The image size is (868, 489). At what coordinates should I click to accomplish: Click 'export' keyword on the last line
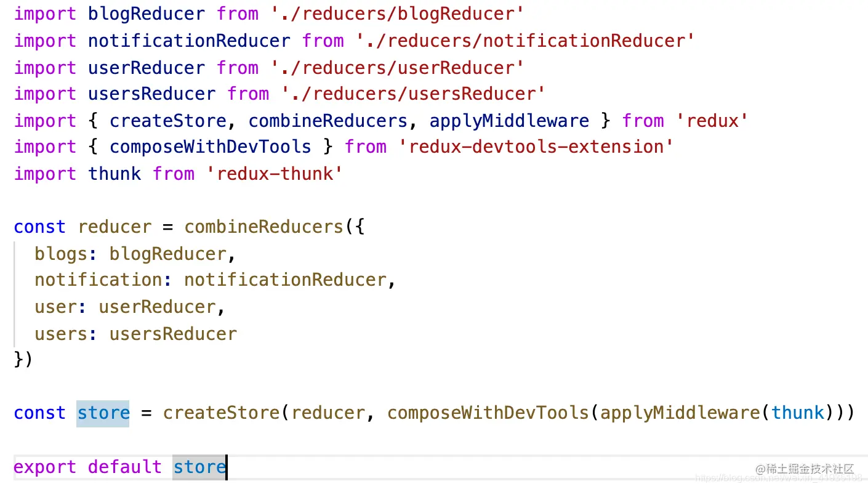pos(46,467)
